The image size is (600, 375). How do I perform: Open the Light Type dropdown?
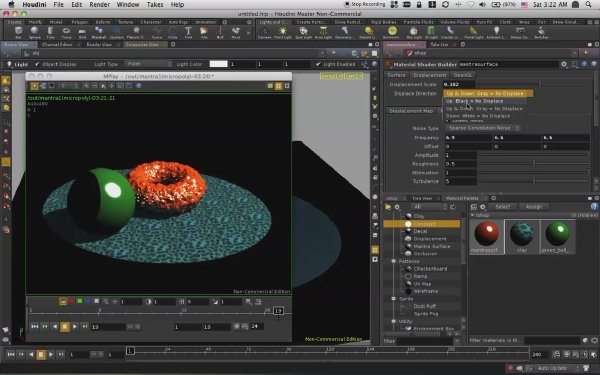(x=148, y=64)
